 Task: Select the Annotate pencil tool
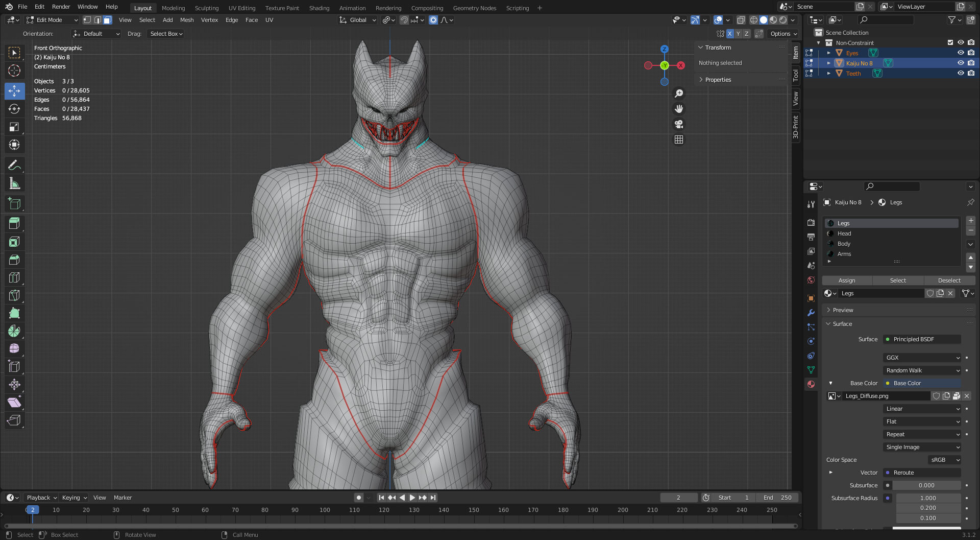[x=14, y=165]
